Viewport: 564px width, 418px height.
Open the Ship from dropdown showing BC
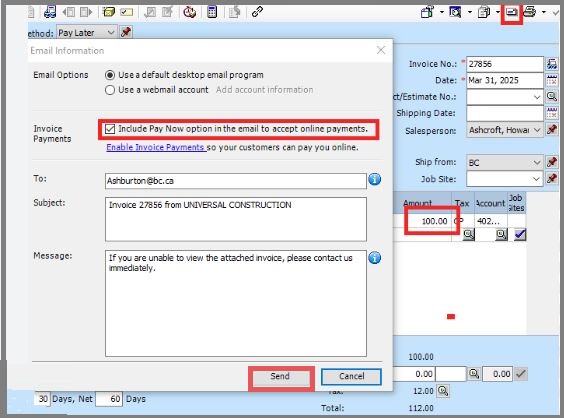click(537, 162)
